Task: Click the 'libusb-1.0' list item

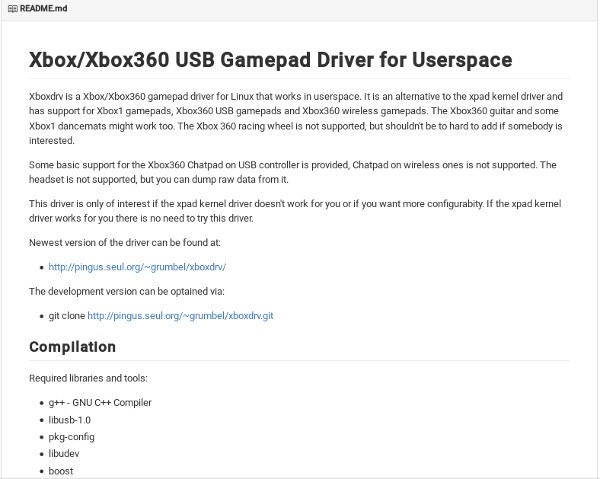Action: point(70,420)
